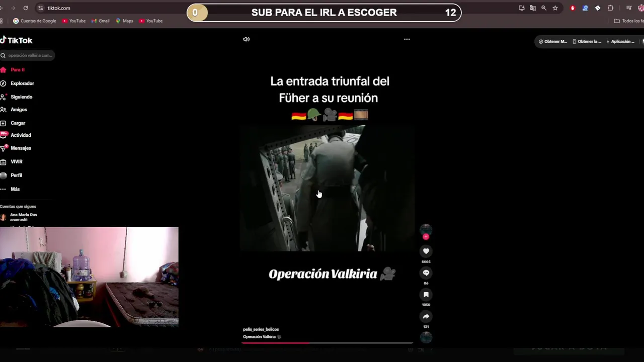Go forward in browser history
The image size is (644, 362).
click(x=13, y=8)
